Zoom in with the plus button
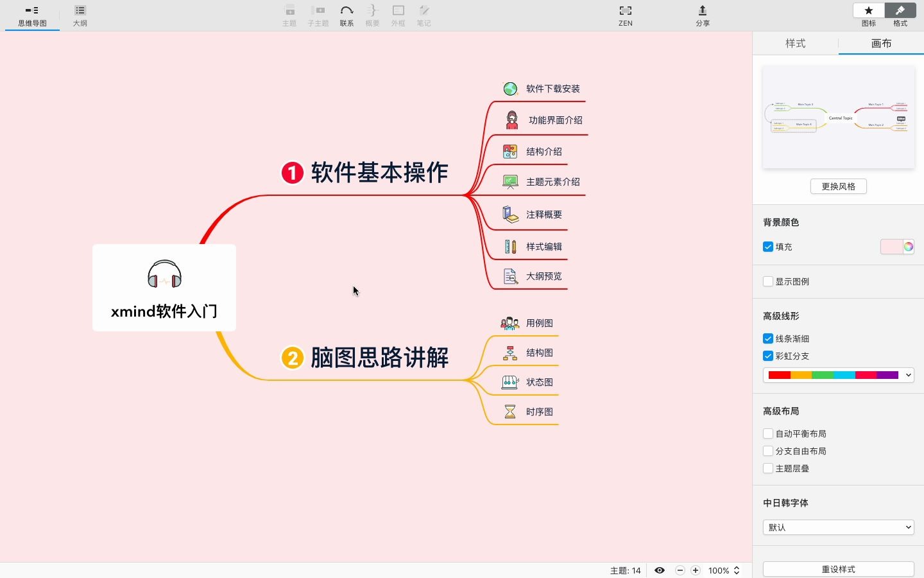 coord(696,570)
